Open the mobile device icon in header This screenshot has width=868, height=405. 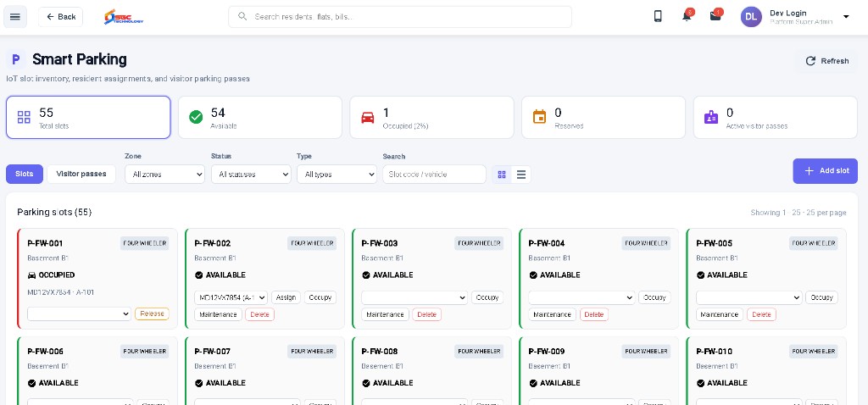(658, 17)
